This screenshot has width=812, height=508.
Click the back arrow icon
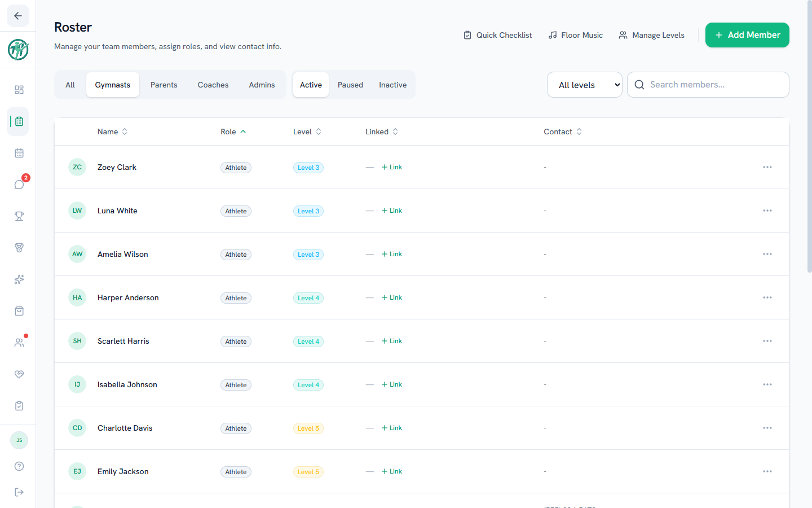18,16
